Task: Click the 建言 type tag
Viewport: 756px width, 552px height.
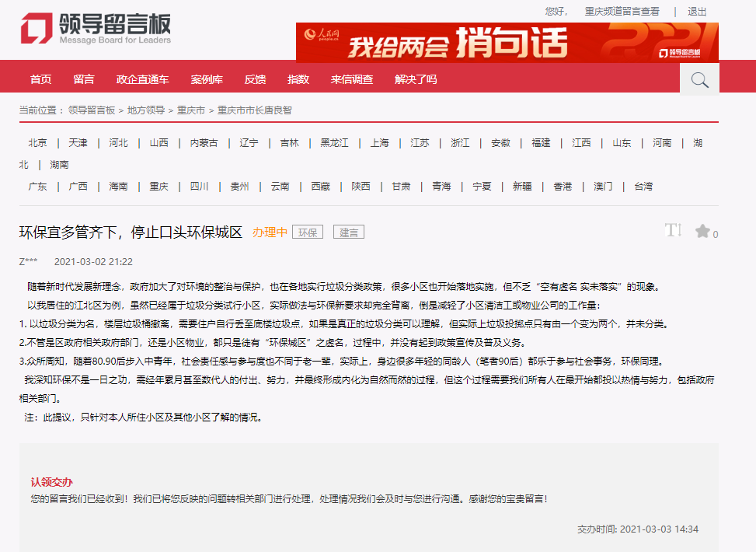Action: coord(349,232)
